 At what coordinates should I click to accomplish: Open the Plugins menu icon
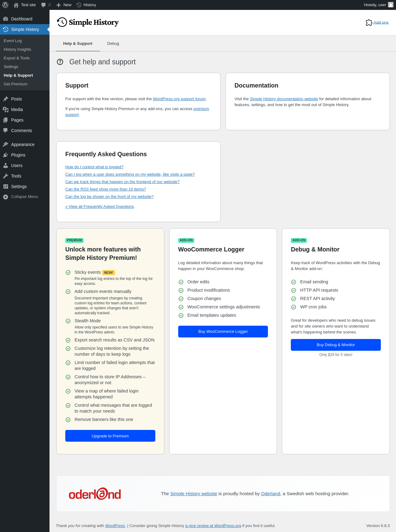tap(6, 155)
